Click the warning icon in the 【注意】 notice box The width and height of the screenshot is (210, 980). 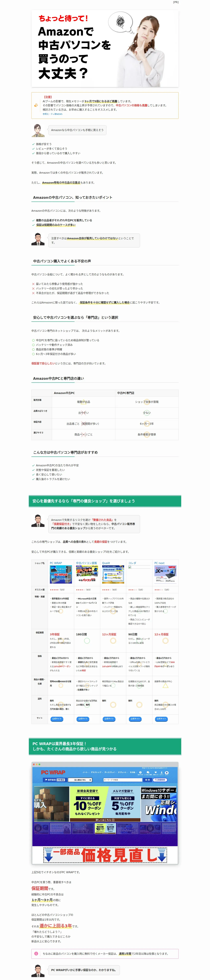pos(36,105)
